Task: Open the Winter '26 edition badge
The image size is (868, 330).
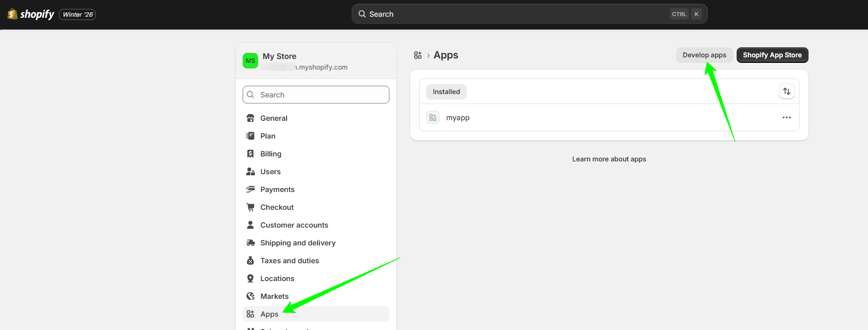Action: [x=77, y=14]
